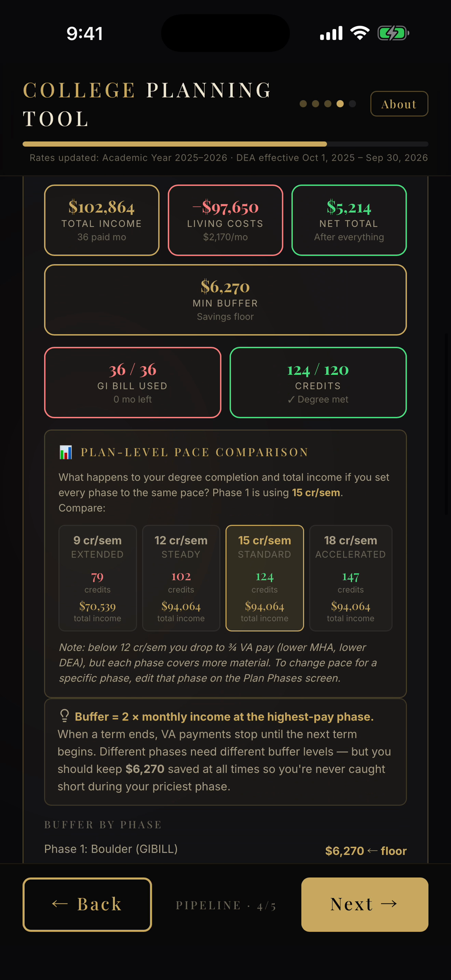Select the first pipeline step dot
Viewport: 451px width, 980px height.
303,104
